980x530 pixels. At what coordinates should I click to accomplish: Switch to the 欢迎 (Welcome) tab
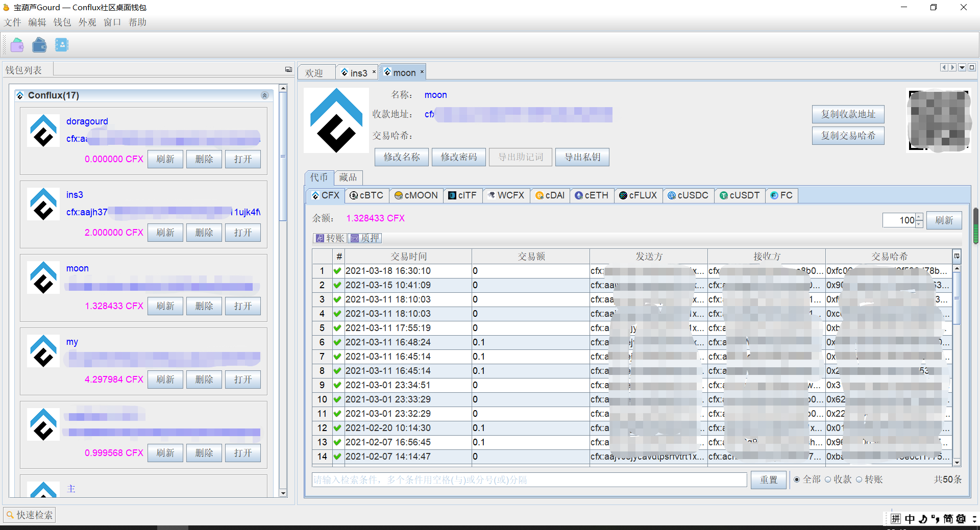tap(316, 72)
